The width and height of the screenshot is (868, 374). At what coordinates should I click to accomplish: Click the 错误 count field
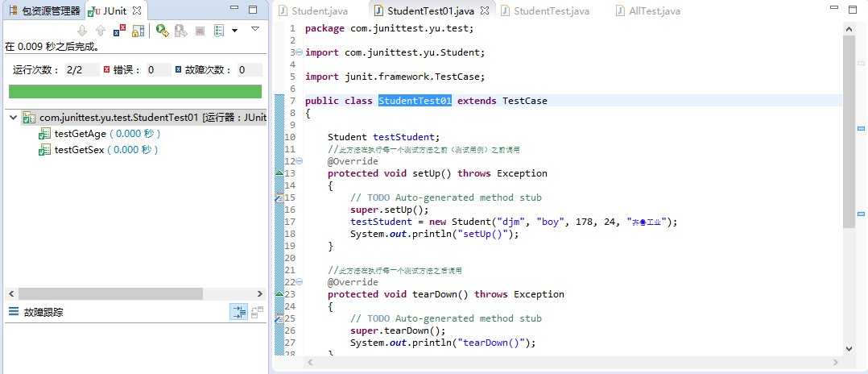(x=159, y=70)
